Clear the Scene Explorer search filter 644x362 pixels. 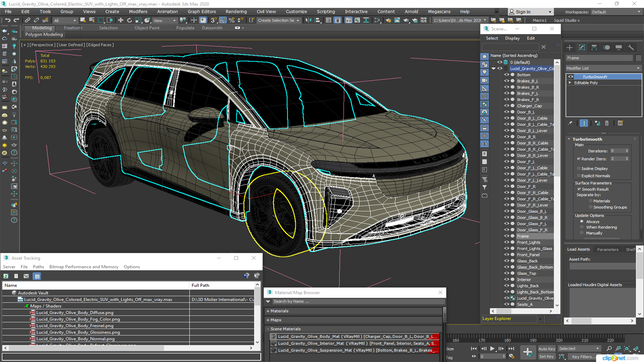click(543, 47)
